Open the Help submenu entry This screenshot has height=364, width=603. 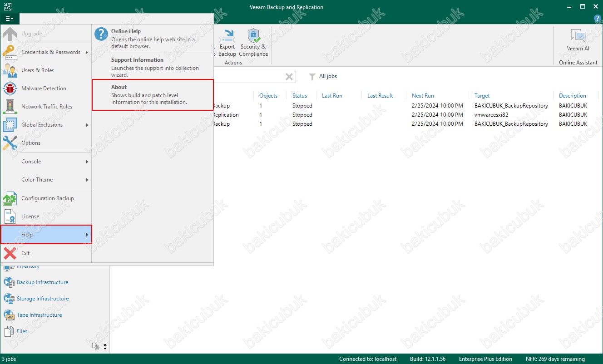(46, 235)
